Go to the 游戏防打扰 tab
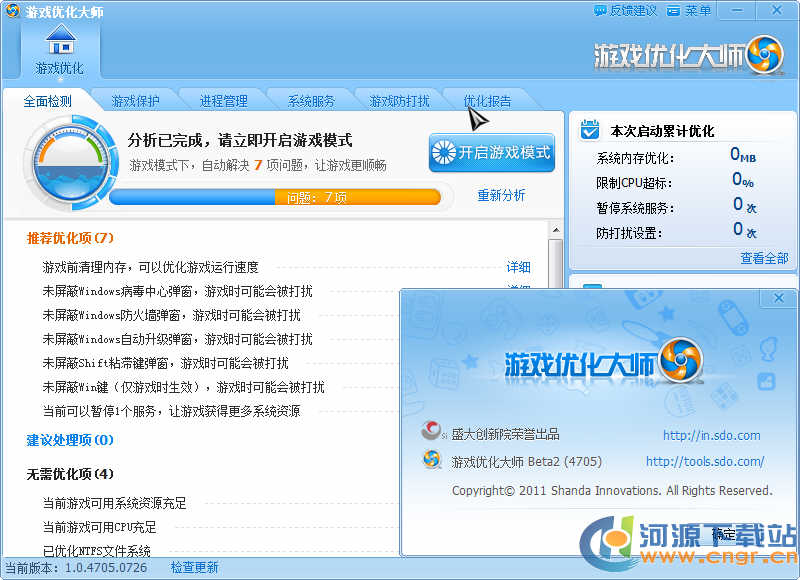 (399, 101)
